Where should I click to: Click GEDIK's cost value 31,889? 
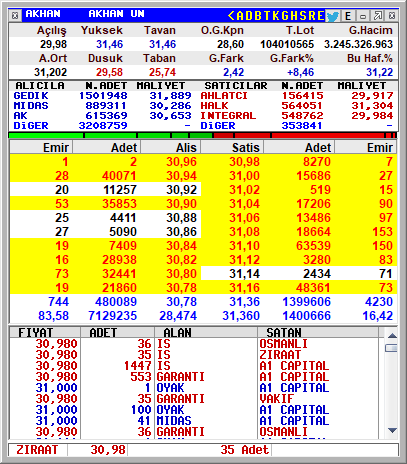tap(170, 96)
